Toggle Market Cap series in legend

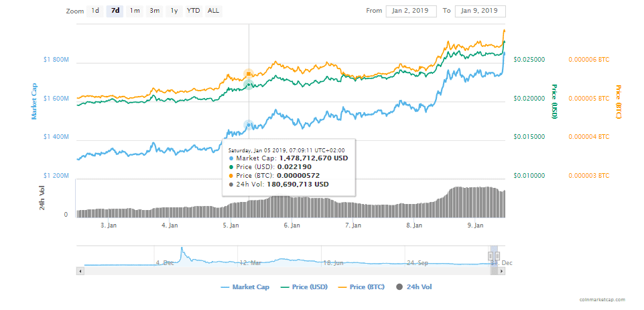(x=247, y=287)
